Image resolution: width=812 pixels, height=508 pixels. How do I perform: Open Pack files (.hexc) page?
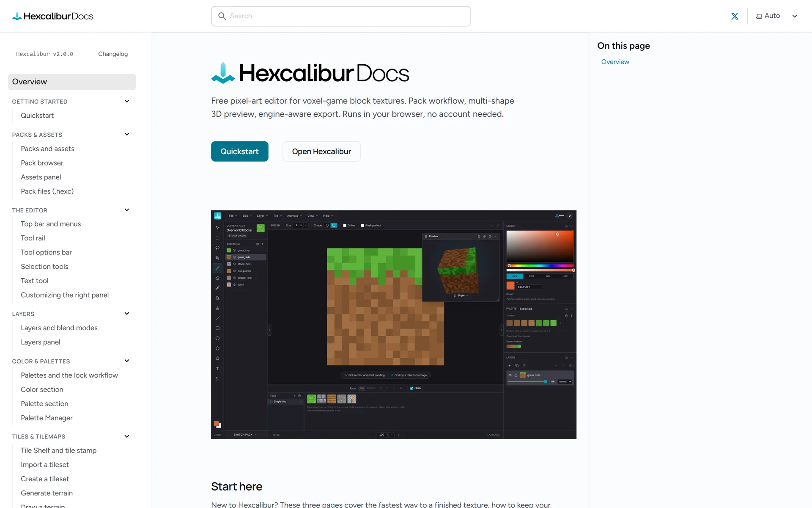tap(47, 191)
